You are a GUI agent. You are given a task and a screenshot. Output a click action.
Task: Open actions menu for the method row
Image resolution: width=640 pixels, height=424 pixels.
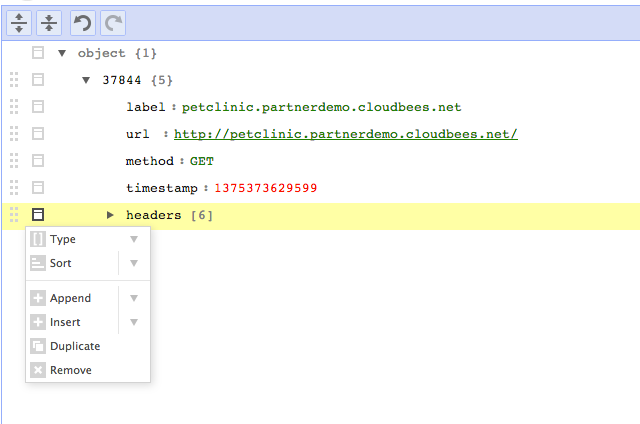click(x=38, y=160)
